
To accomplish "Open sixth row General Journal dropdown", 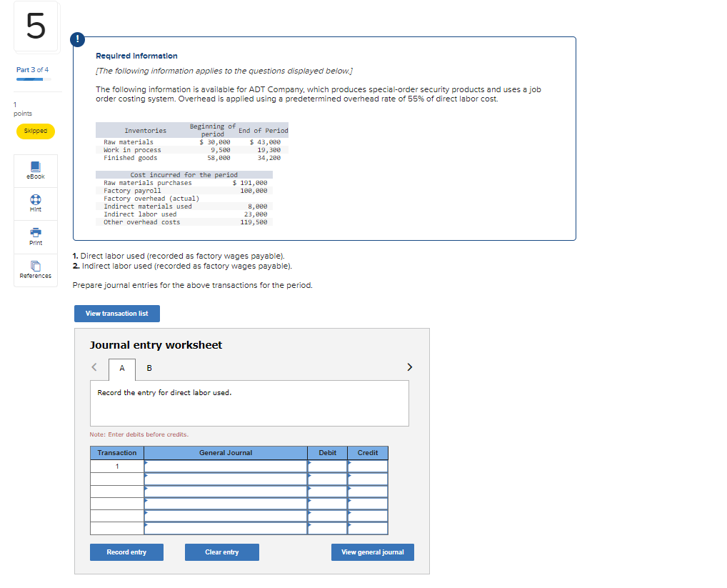I will point(226,528).
